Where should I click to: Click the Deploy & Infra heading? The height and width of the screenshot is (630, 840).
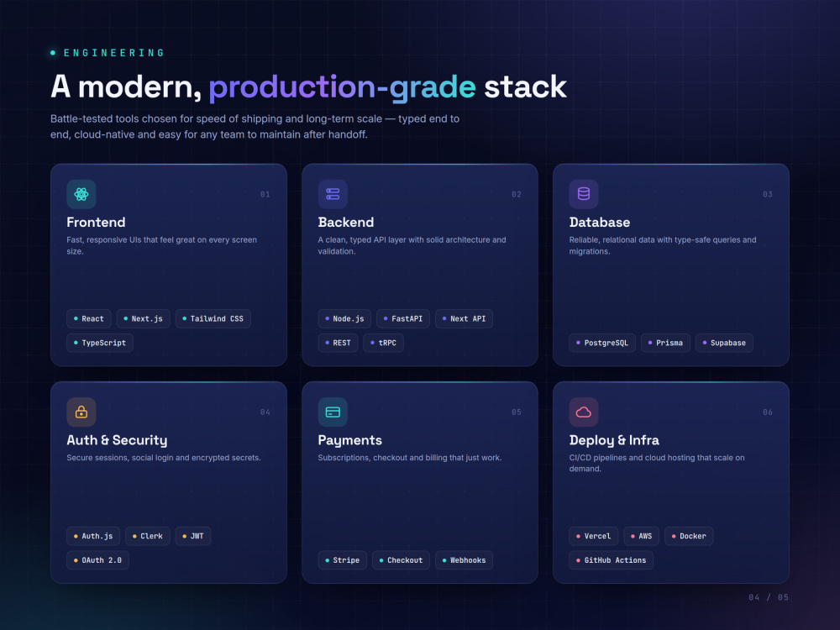point(614,440)
